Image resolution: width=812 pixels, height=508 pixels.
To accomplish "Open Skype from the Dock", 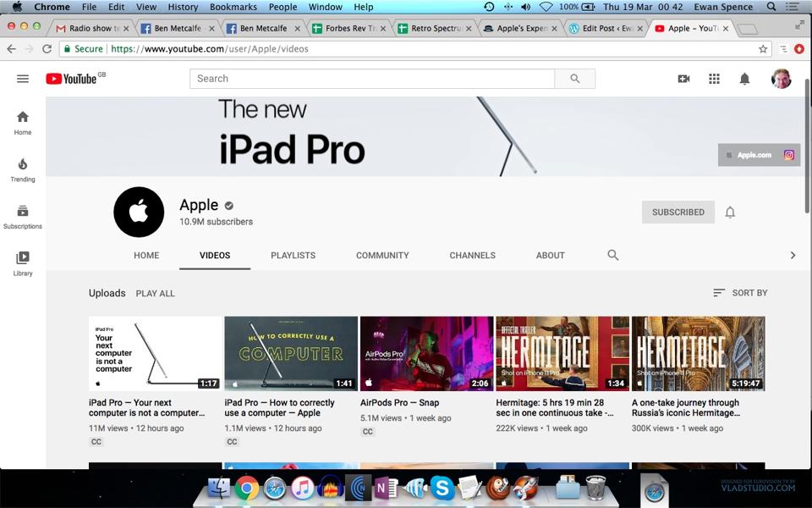I will 442,488.
